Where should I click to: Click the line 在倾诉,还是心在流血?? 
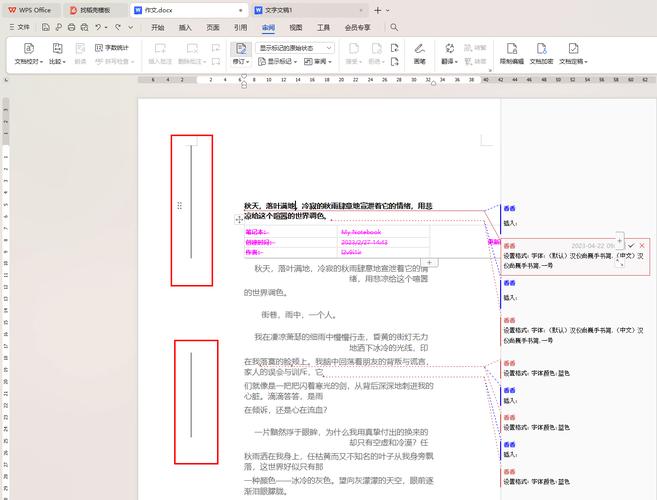(286, 410)
